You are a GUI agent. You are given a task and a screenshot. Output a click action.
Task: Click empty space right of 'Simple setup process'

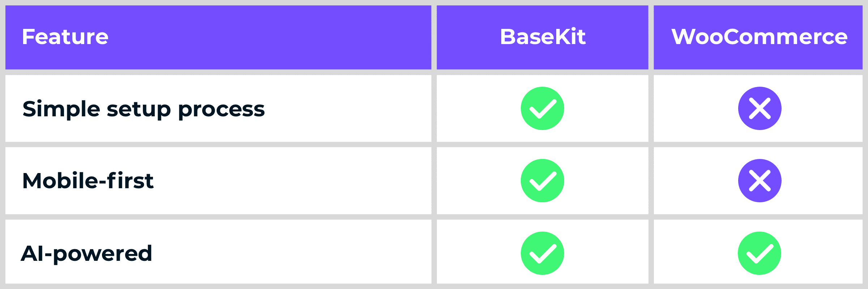pyautogui.click(x=347, y=108)
